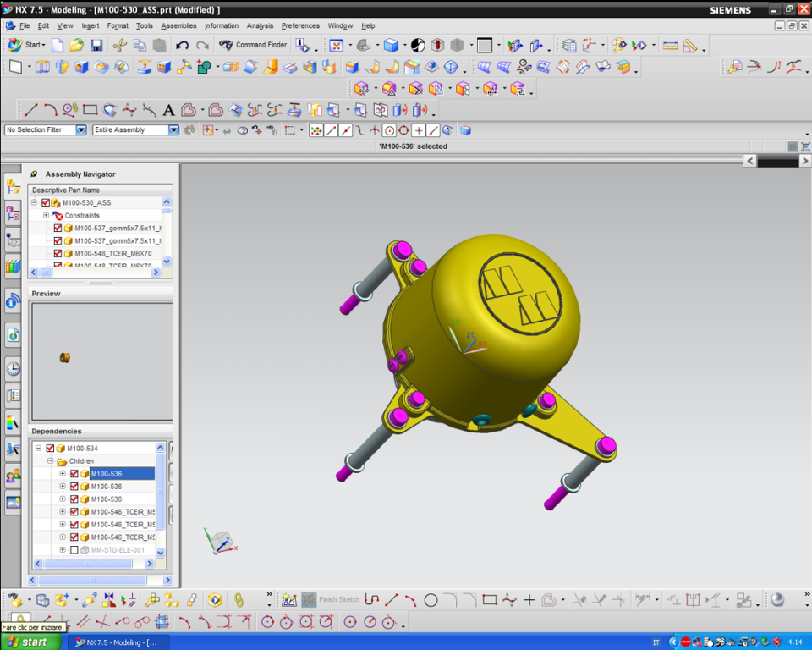The width and height of the screenshot is (812, 650).
Task: Click the Windows start button on the taskbar
Action: click(31, 642)
